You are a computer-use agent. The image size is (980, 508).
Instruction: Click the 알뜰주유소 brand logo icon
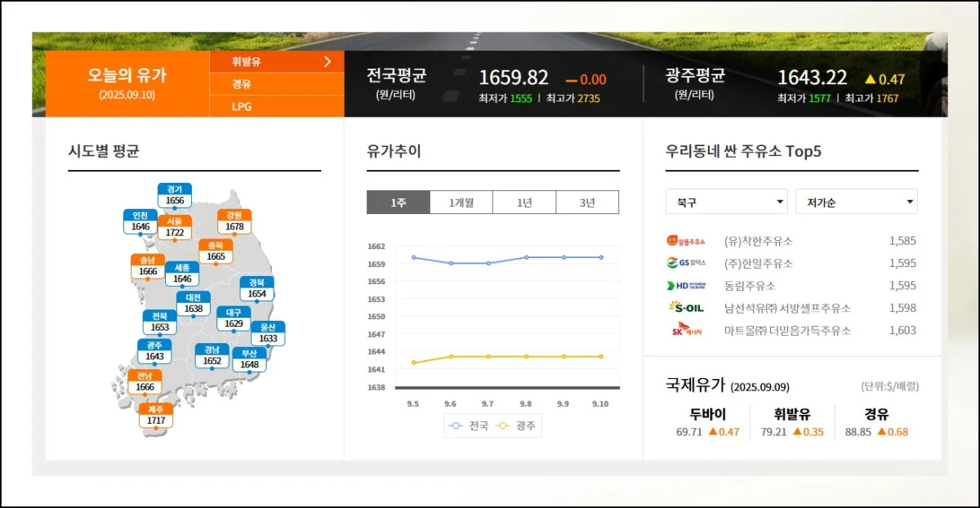tap(685, 241)
